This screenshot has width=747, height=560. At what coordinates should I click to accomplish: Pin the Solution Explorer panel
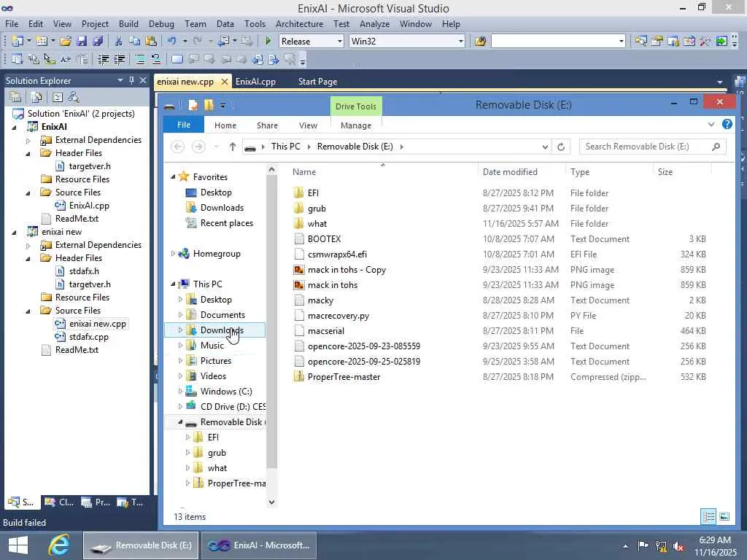(x=131, y=80)
